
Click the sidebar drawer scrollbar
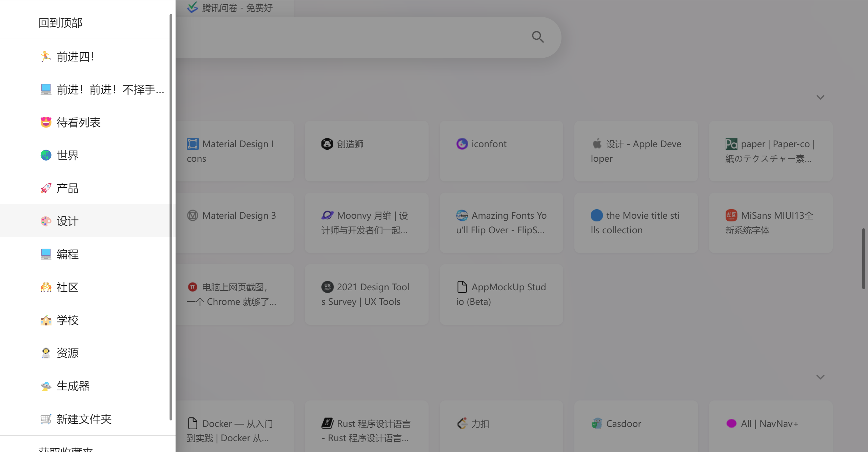coord(171,217)
